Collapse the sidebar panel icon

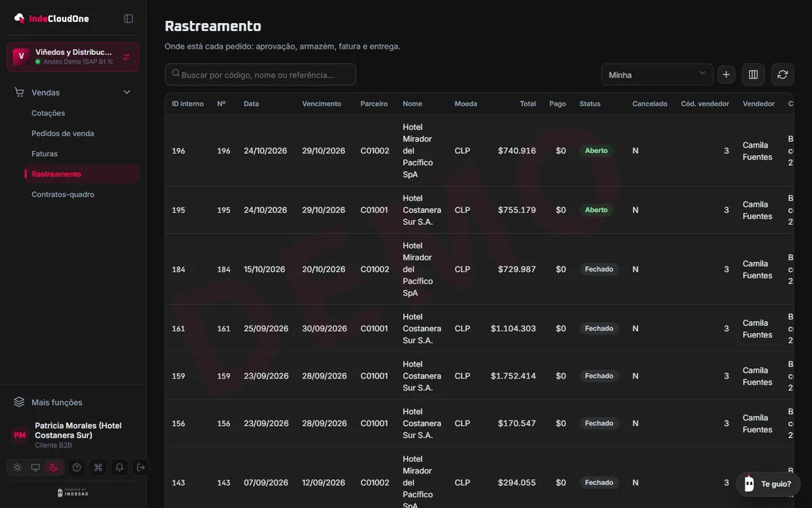coord(129,18)
